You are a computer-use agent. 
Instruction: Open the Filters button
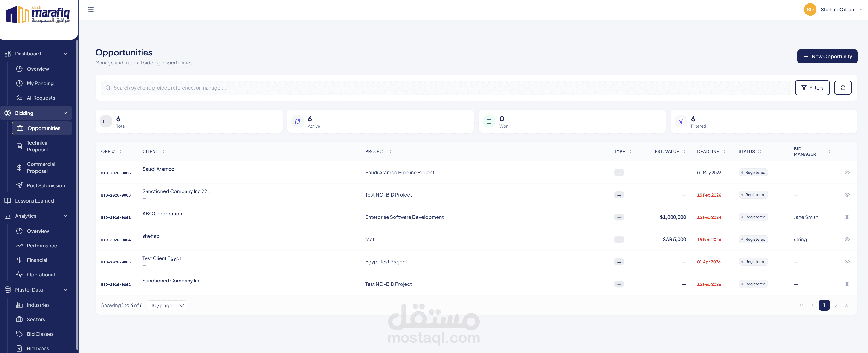[812, 88]
